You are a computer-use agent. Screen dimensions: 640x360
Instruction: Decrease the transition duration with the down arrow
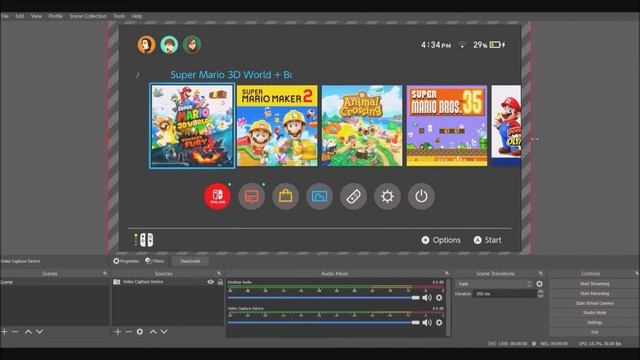click(x=540, y=296)
